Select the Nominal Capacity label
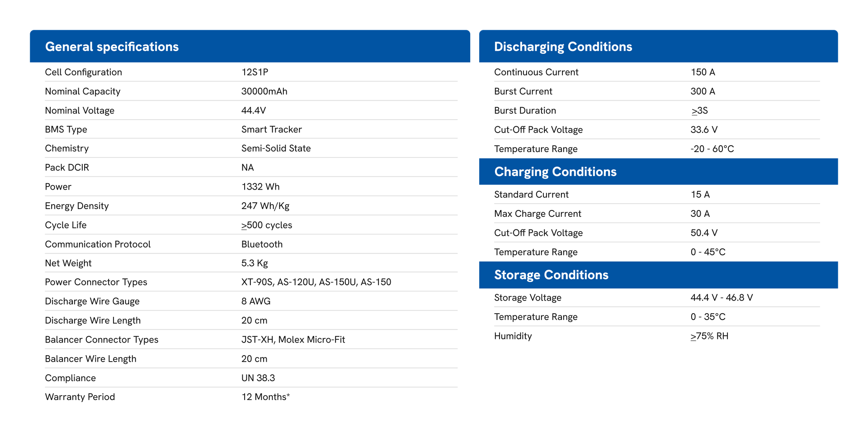The height and width of the screenshot is (439, 868). pyautogui.click(x=83, y=91)
